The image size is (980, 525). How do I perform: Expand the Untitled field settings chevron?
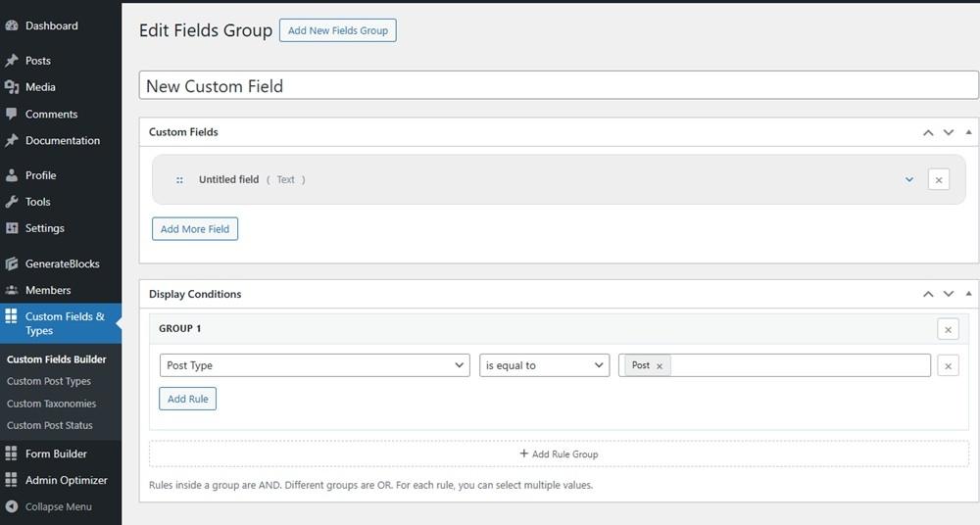(908, 180)
